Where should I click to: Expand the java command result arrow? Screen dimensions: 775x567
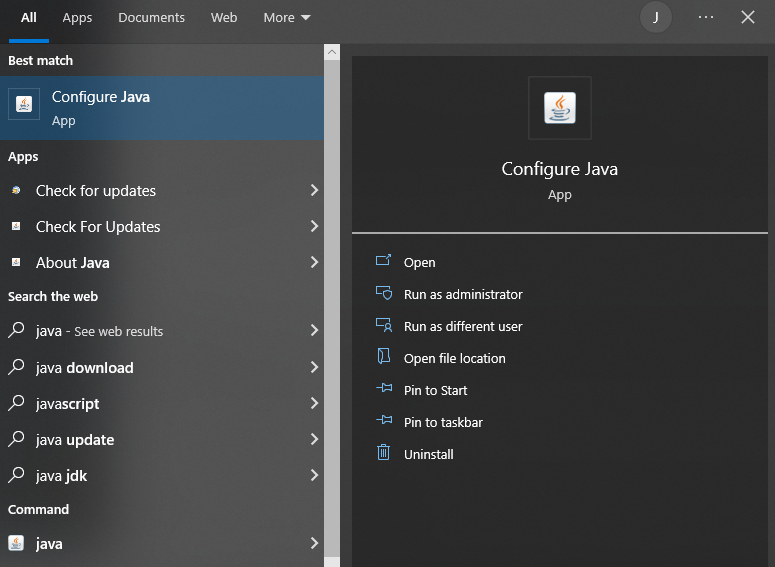tap(314, 543)
